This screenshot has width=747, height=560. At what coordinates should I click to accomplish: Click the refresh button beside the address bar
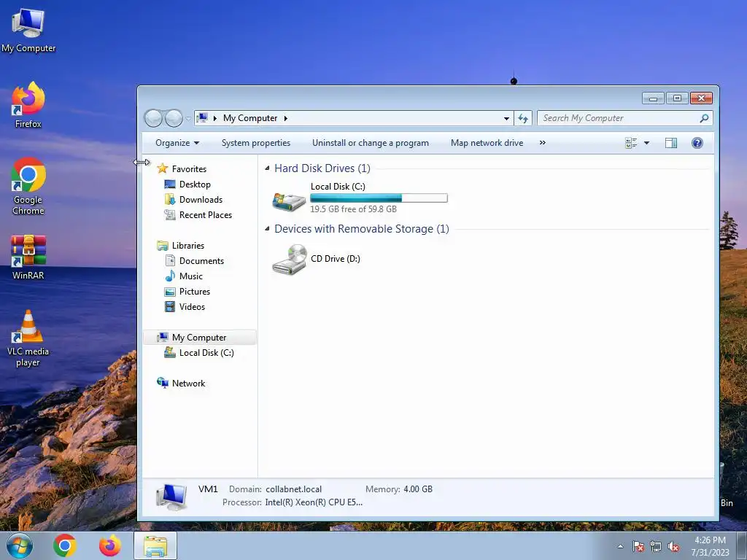(x=523, y=118)
